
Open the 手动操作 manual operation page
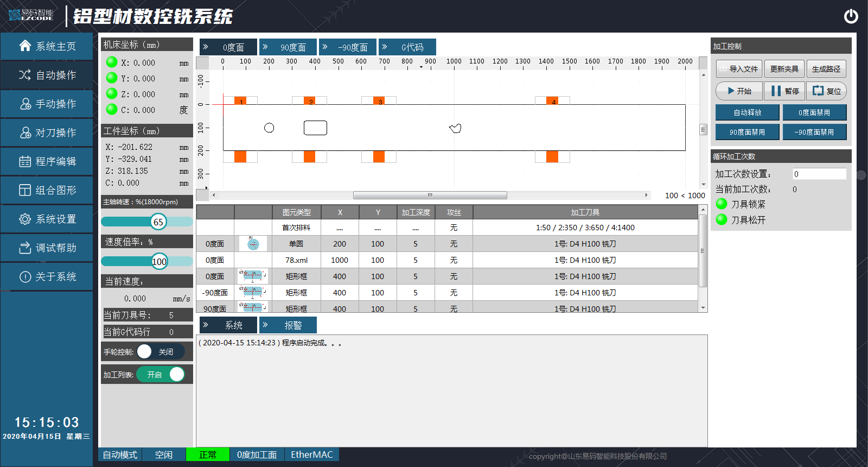[47, 104]
